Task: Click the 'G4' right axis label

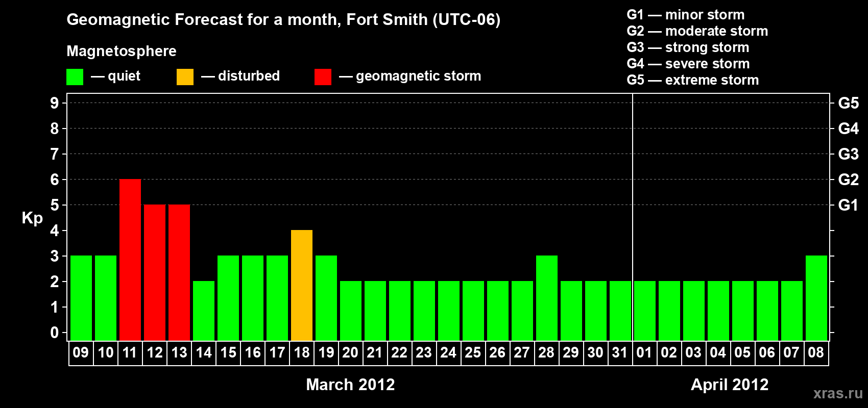Action: 849,129
